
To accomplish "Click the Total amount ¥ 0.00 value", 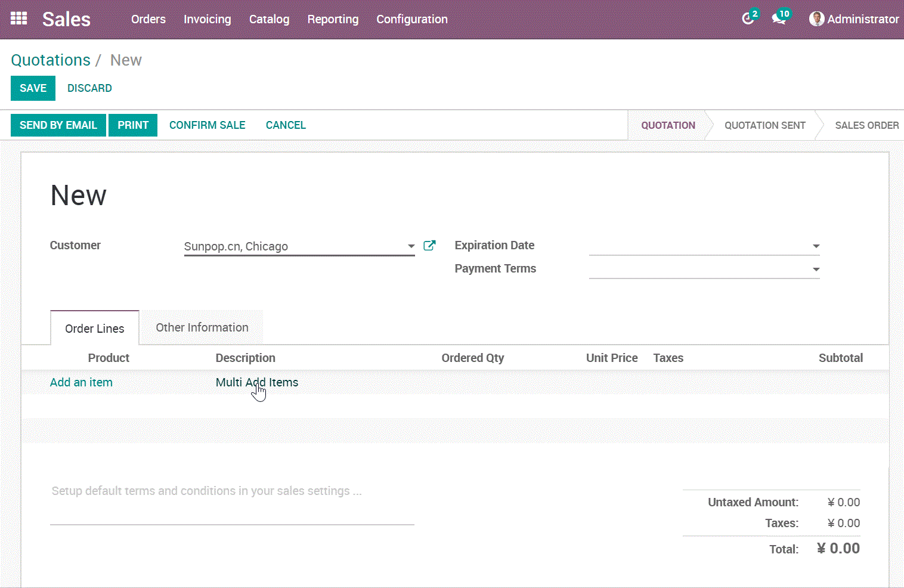I will pyautogui.click(x=838, y=549).
